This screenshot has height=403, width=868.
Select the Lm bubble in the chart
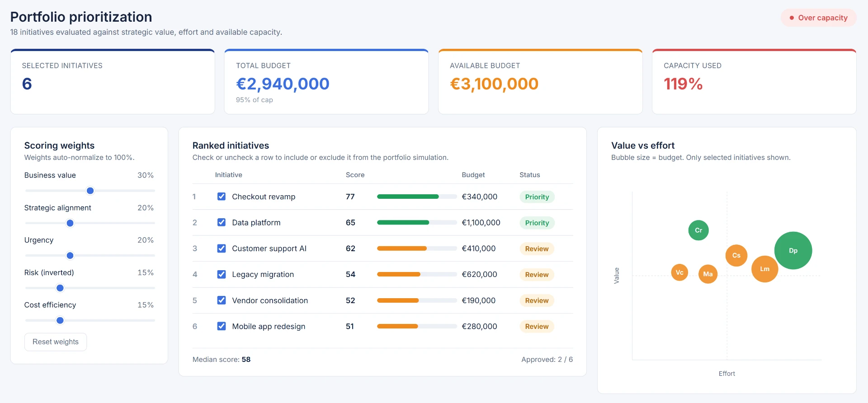tap(764, 269)
